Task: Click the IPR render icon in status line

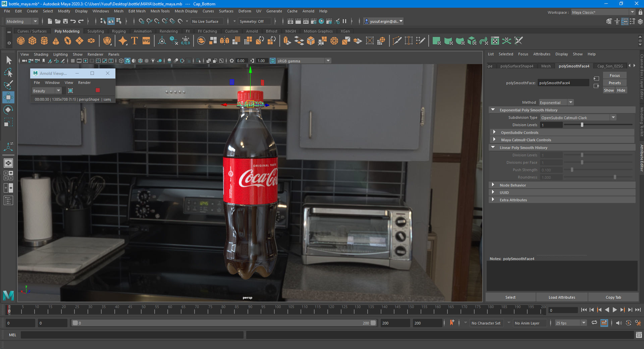Action: tap(306, 21)
